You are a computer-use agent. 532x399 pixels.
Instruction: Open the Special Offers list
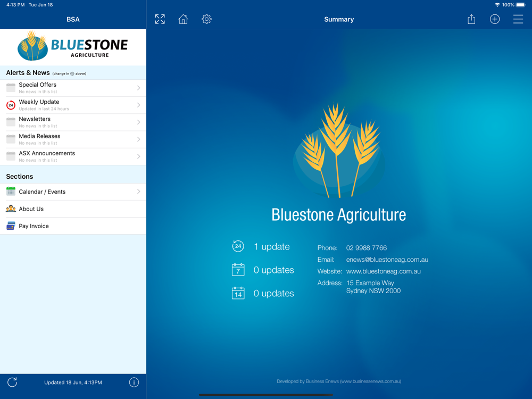click(73, 88)
